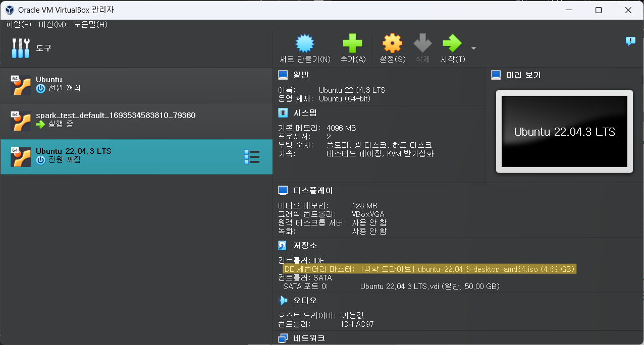The width and height of the screenshot is (644, 345).
Task: Click the 시스템 section chip icon
Action: click(x=283, y=112)
